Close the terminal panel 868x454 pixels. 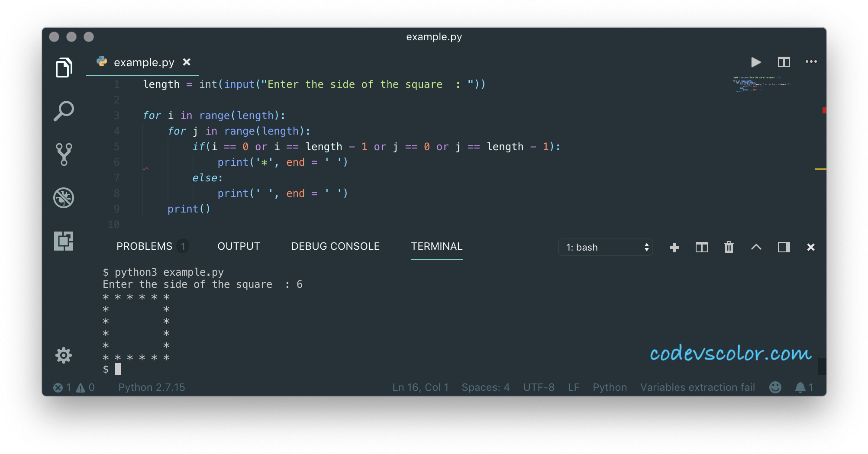[811, 247]
